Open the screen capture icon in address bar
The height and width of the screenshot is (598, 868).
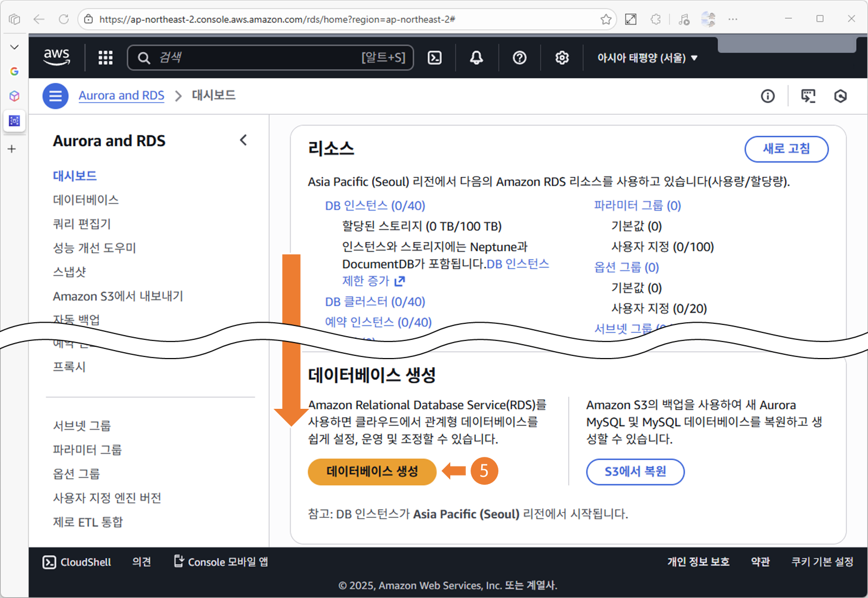click(x=631, y=19)
